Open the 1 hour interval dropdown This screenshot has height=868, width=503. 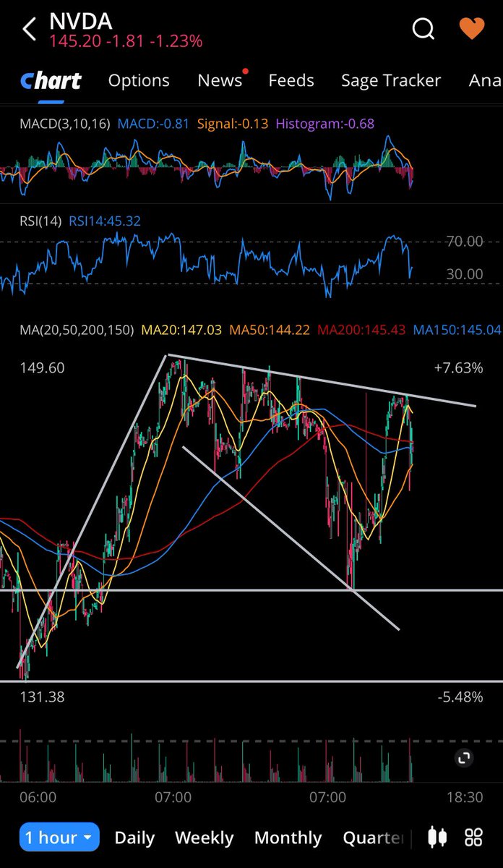tap(59, 838)
